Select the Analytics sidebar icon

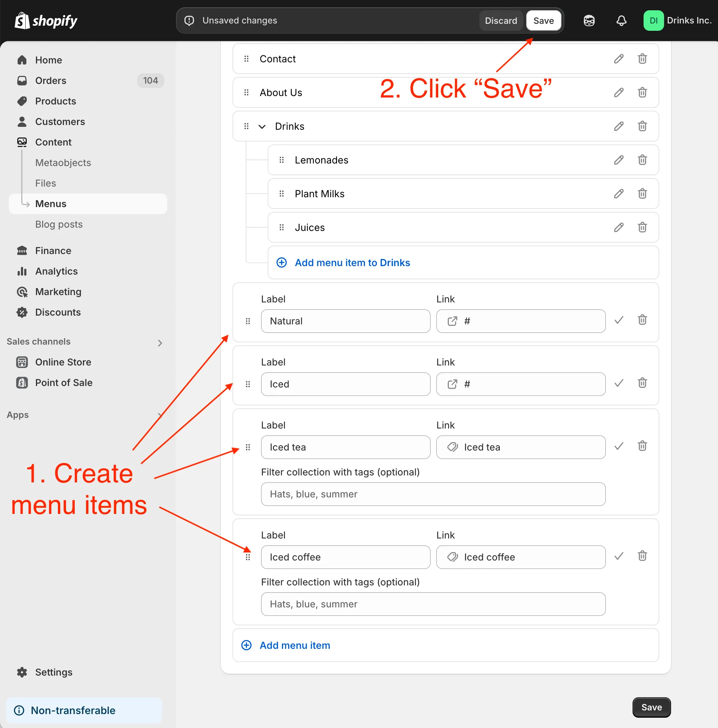point(22,271)
